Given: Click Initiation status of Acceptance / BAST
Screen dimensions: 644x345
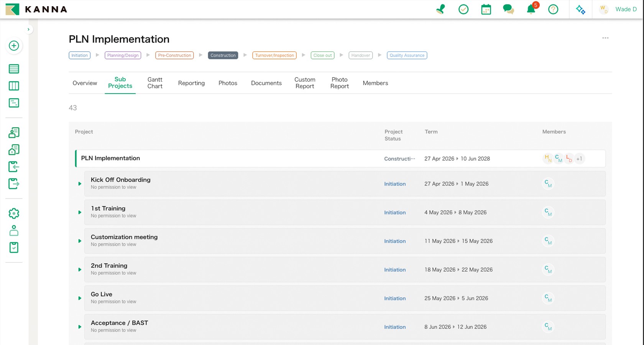Looking at the screenshot, I should tap(395, 327).
